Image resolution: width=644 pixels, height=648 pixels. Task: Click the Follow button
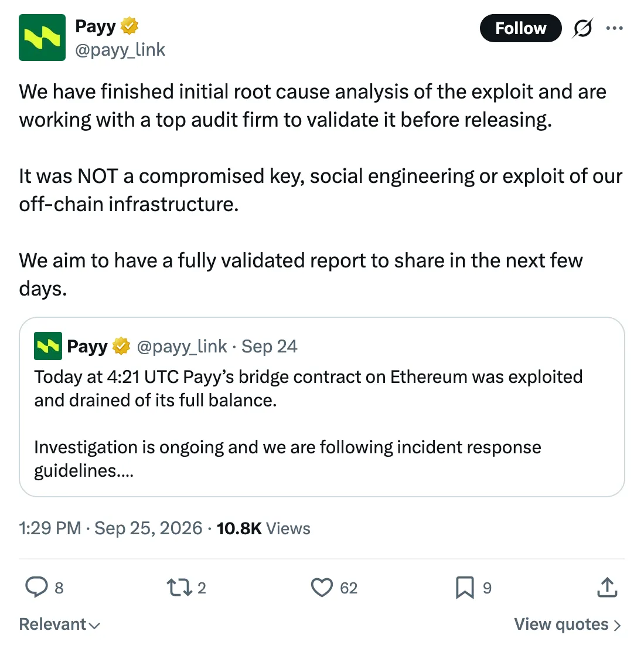[520, 28]
